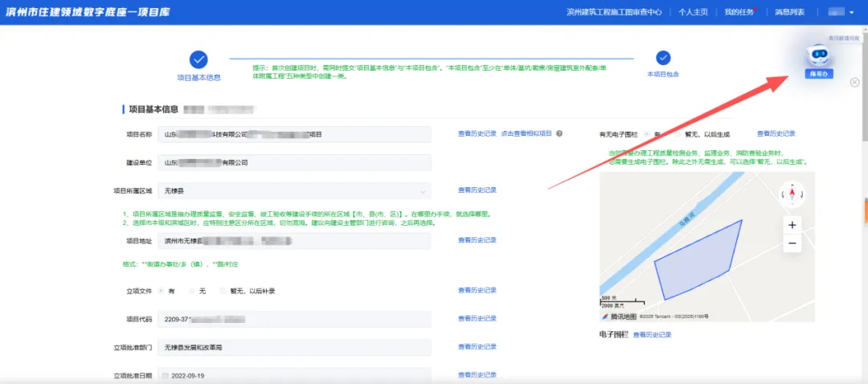View history record for 项目名称
868x384 pixels.
[x=477, y=133]
